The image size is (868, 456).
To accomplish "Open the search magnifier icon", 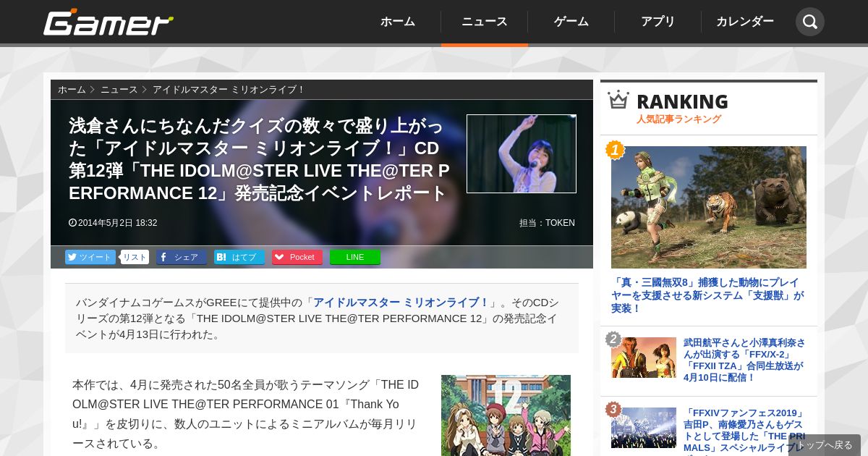I will (x=810, y=22).
